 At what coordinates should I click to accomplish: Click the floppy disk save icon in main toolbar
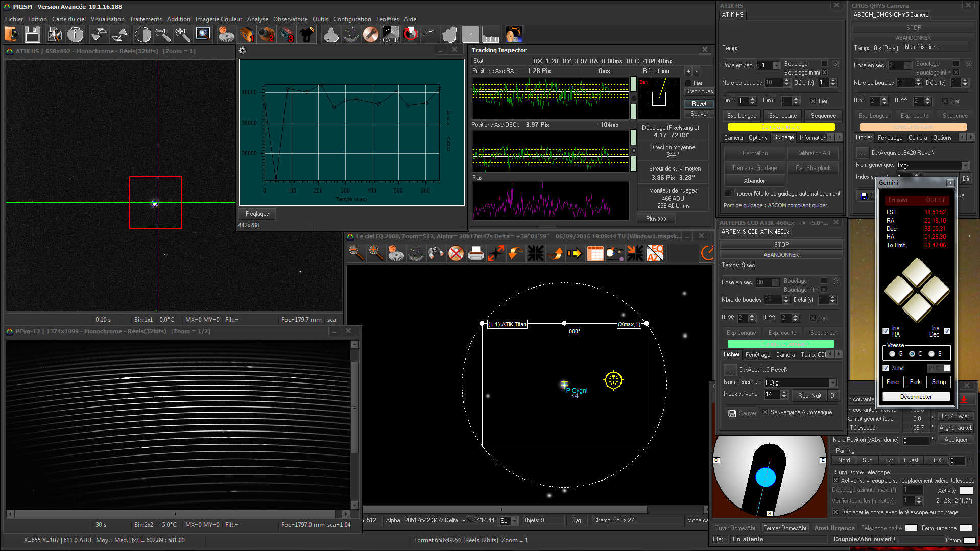(x=32, y=34)
